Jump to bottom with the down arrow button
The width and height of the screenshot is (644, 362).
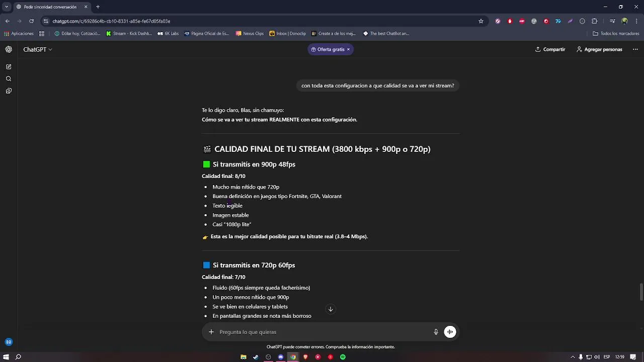tap(331, 309)
